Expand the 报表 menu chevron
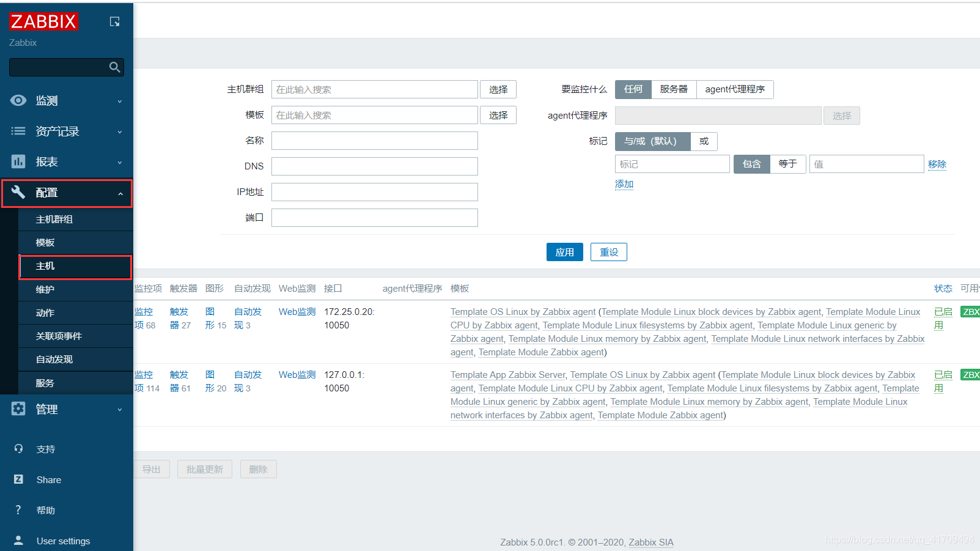Viewport: 980px width, 551px height. (x=120, y=163)
